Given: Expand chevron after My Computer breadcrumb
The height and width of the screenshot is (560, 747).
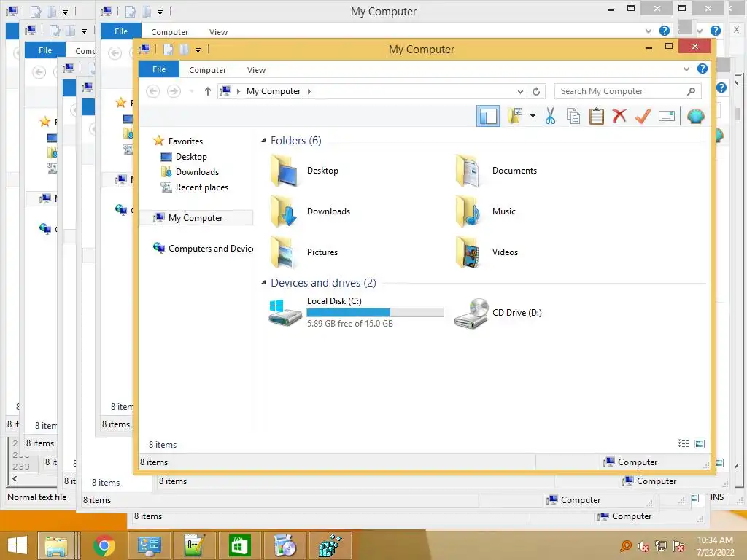Looking at the screenshot, I should pos(309,91).
